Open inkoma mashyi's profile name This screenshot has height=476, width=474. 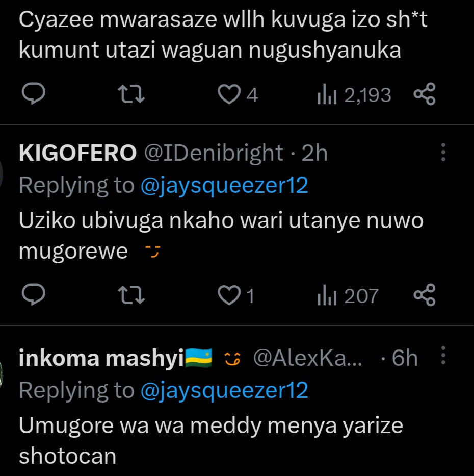pos(101,359)
